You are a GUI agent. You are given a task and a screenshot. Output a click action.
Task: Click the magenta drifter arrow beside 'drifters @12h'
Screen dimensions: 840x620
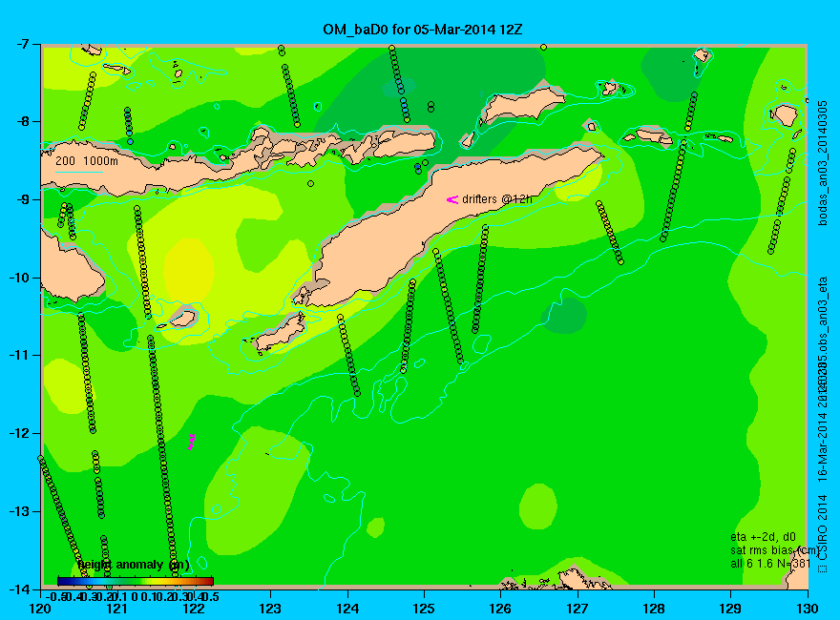452,199
